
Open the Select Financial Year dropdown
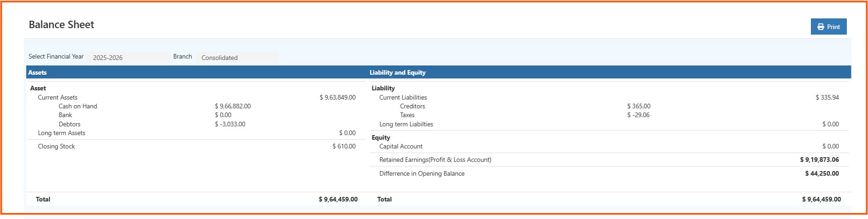click(128, 58)
